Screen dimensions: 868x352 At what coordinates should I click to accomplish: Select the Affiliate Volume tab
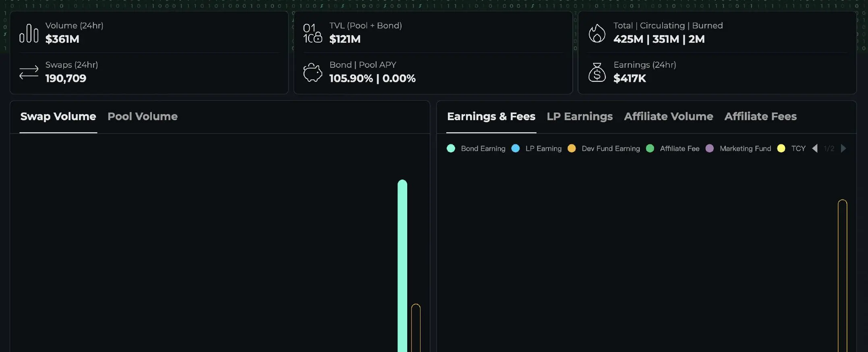click(x=669, y=117)
